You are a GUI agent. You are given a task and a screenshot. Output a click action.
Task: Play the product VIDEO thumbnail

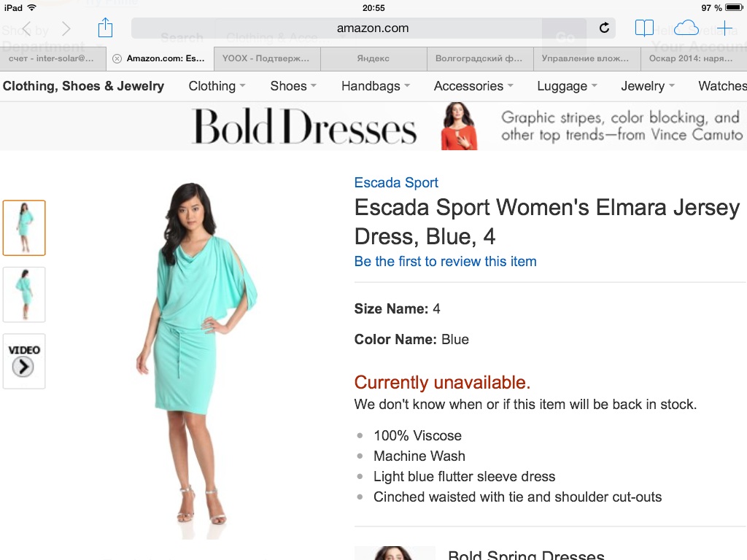point(24,362)
